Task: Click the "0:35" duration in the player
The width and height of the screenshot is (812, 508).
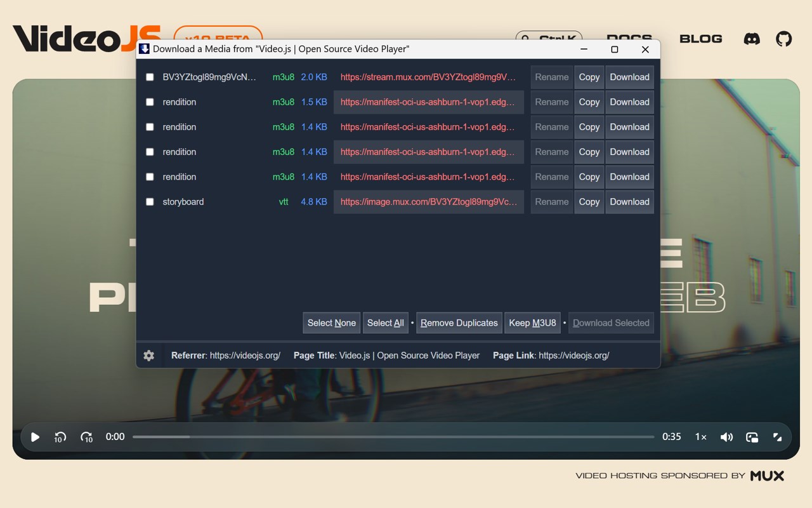Action: click(672, 437)
